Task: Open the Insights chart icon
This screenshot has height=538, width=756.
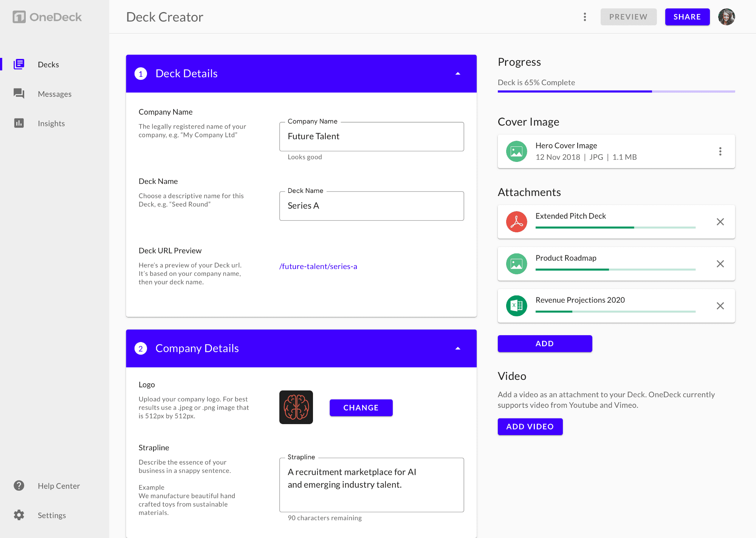Action: pyautogui.click(x=19, y=123)
